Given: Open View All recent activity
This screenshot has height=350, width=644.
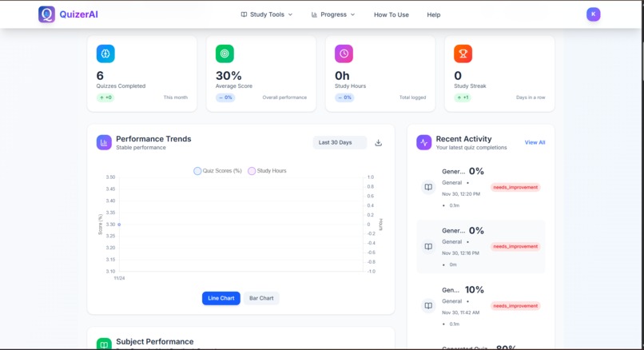Looking at the screenshot, I should tap(535, 142).
